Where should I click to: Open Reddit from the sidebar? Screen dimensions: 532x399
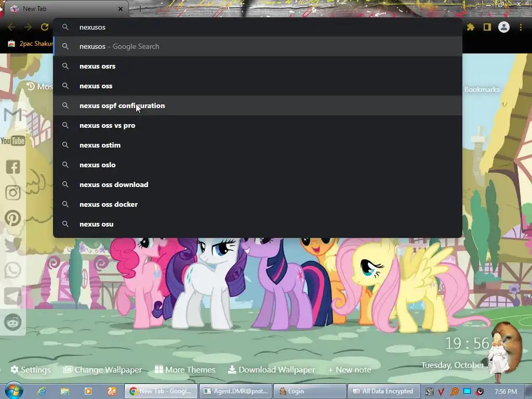[x=13, y=322]
